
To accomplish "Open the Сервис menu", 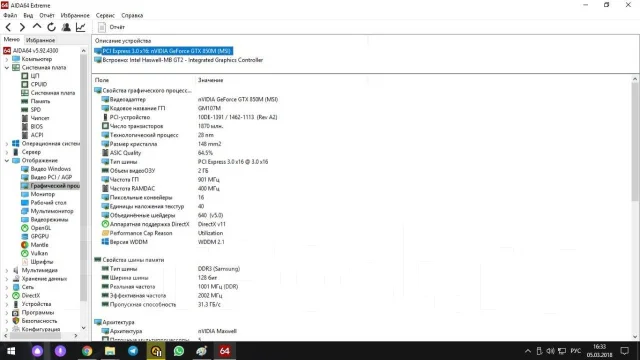I will pyautogui.click(x=105, y=16).
